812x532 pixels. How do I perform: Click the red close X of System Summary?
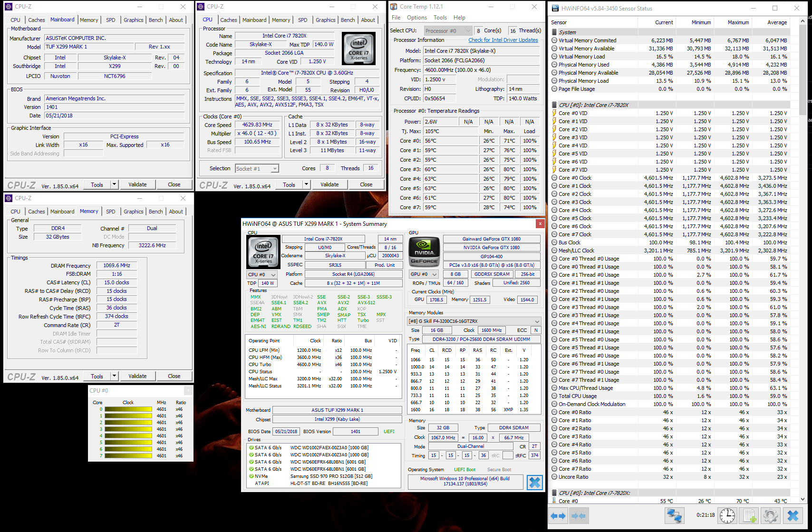(x=540, y=223)
